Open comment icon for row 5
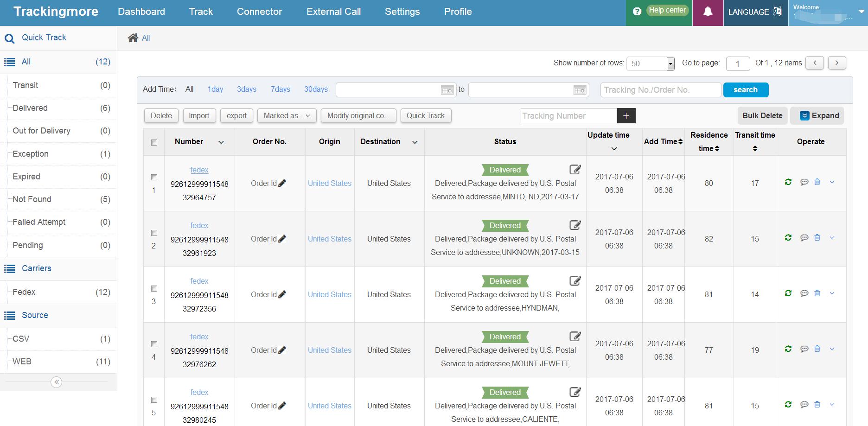The image size is (868, 426). pyautogui.click(x=804, y=405)
